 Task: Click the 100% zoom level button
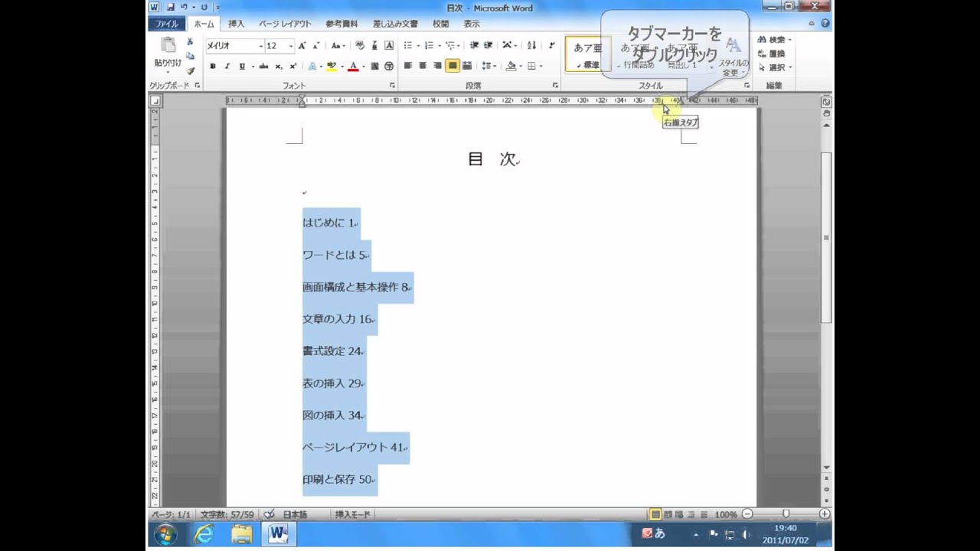click(725, 514)
